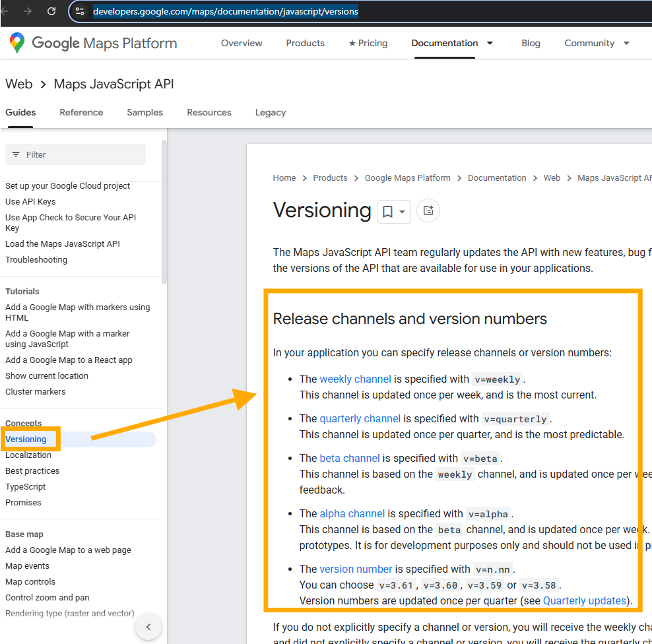The height and width of the screenshot is (644, 652).
Task: Open site information icon in address bar
Action: click(80, 11)
